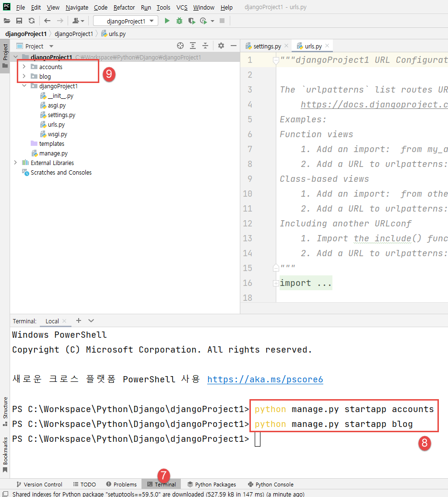This screenshot has width=448, height=497.
Task: Open the Python Packages tool window
Action: [212, 485]
